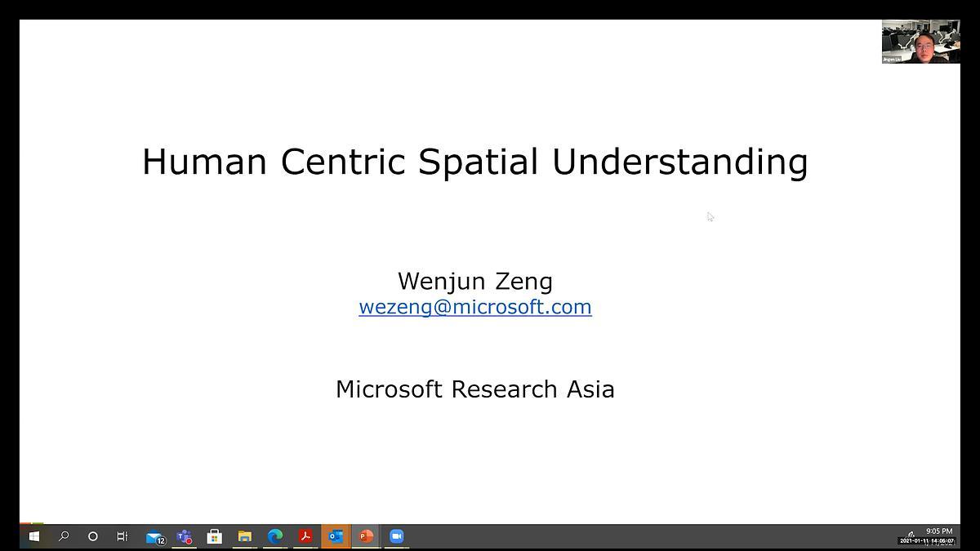Open Mail app with 12 badge
Image resolution: width=980 pixels, height=551 pixels.
click(x=154, y=536)
